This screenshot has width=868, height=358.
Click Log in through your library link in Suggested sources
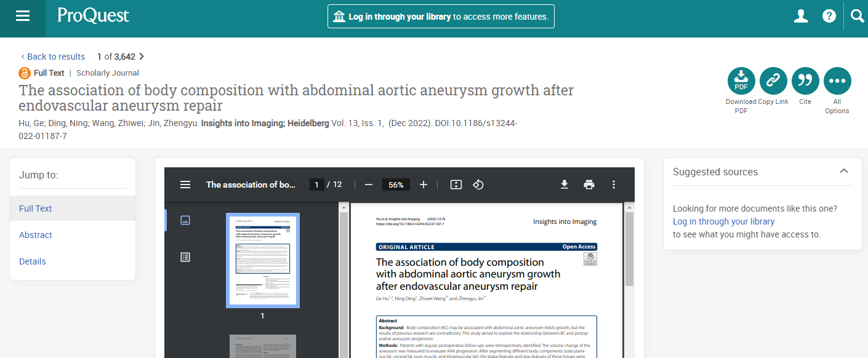(723, 221)
